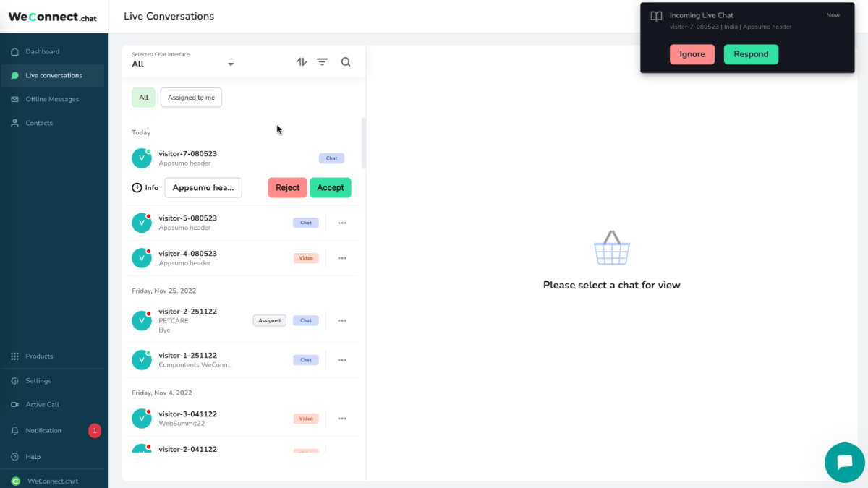This screenshot has width=868, height=488.
Task: Open options menu for visitor-5-080523
Action: [341, 223]
